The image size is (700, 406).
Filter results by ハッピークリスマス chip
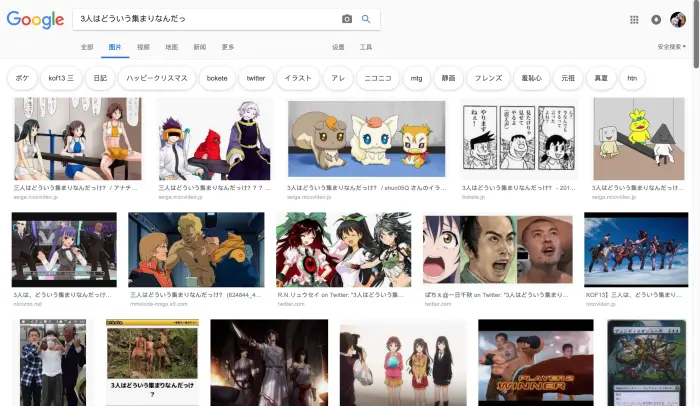(157, 78)
